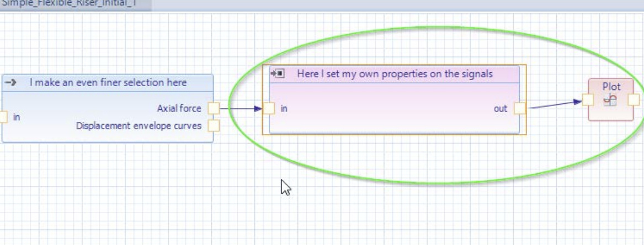Image resolution: width=644 pixels, height=245 pixels.
Task: Select the 'I make an even finer selection here' title
Action: 108,83
